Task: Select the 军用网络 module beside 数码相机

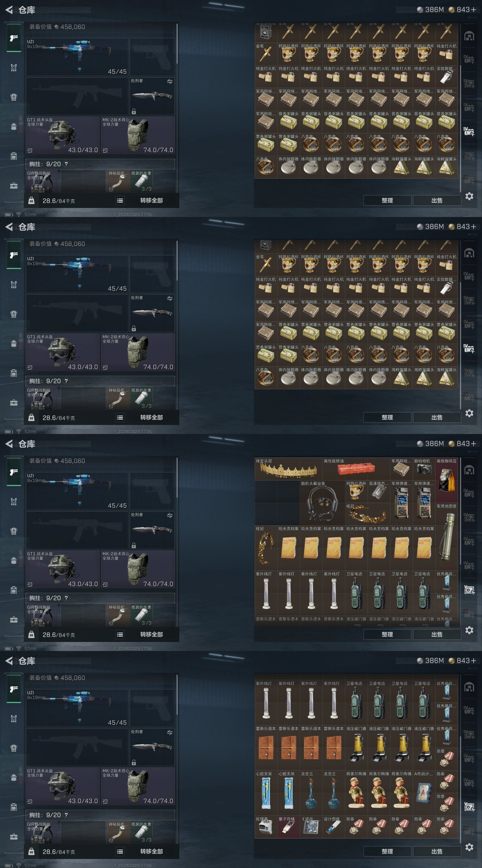Action: pos(402,469)
